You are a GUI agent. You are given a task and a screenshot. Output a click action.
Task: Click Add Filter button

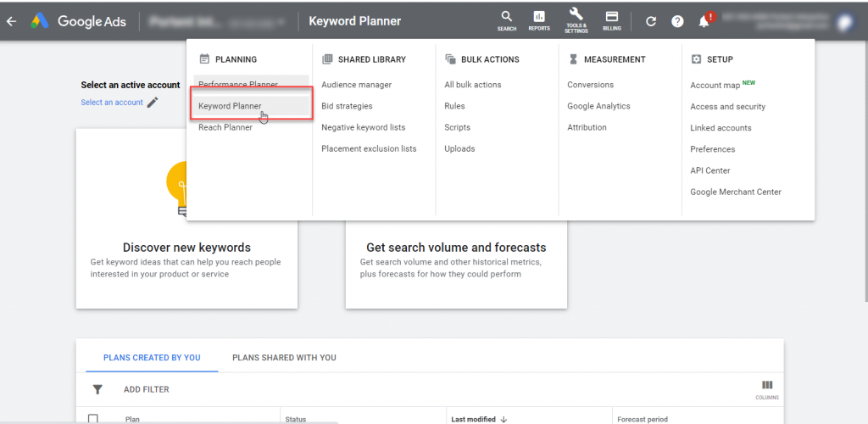[x=146, y=390]
